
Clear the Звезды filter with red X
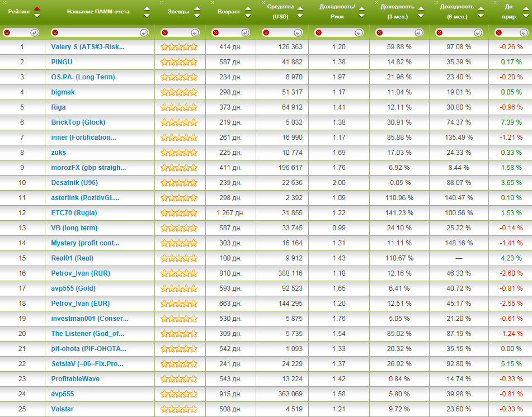[x=164, y=32]
